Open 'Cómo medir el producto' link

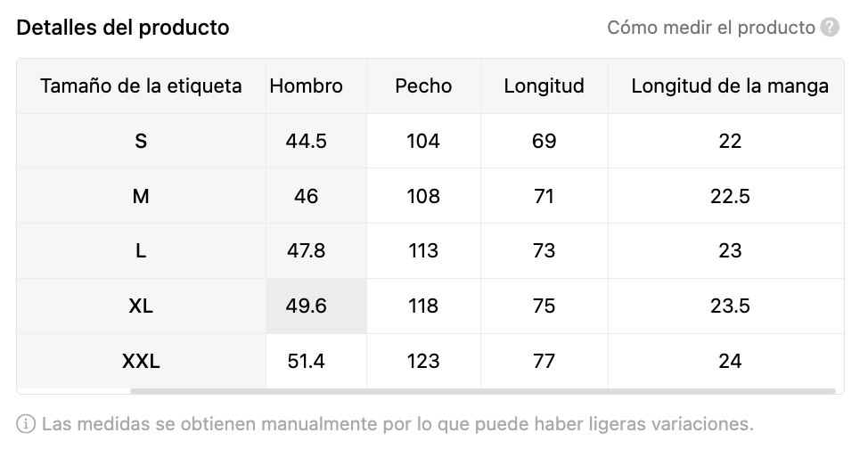coord(711,28)
